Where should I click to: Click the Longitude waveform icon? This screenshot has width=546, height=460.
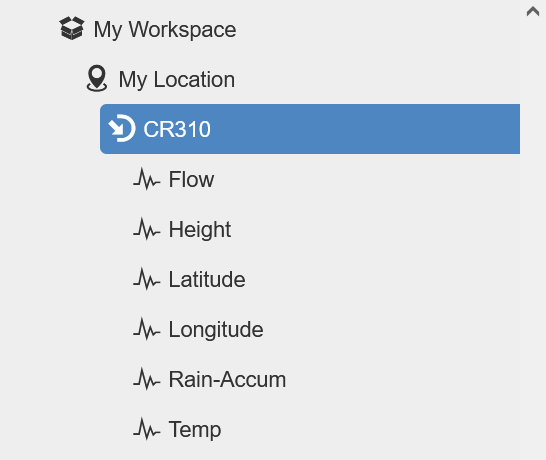click(147, 329)
